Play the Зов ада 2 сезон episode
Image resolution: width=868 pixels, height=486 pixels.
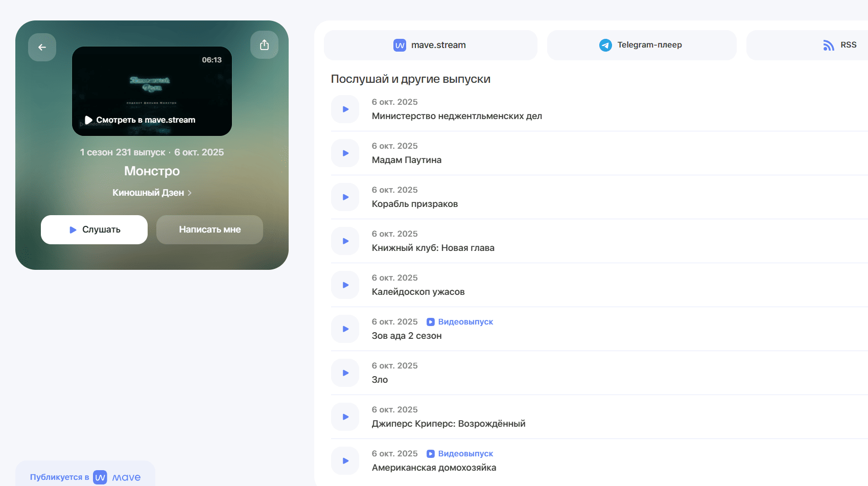pyautogui.click(x=345, y=329)
